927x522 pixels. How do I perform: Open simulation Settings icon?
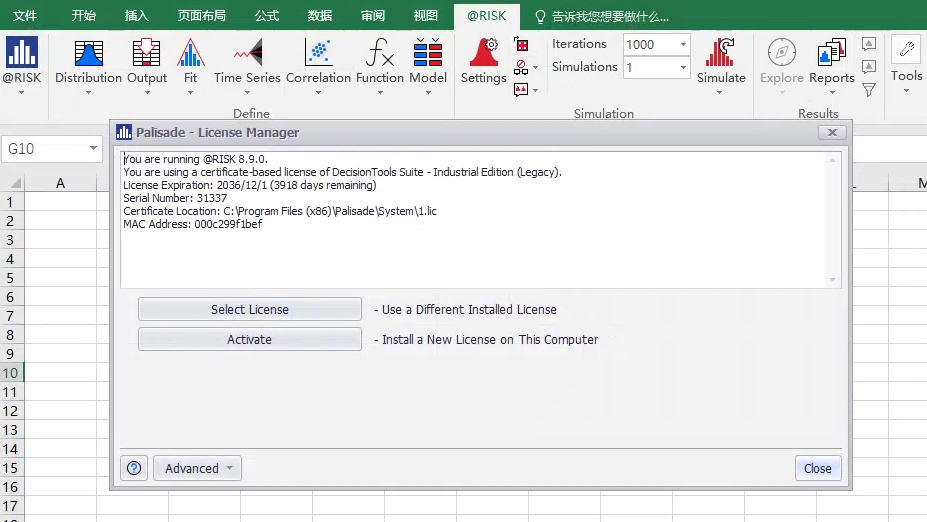tap(484, 53)
